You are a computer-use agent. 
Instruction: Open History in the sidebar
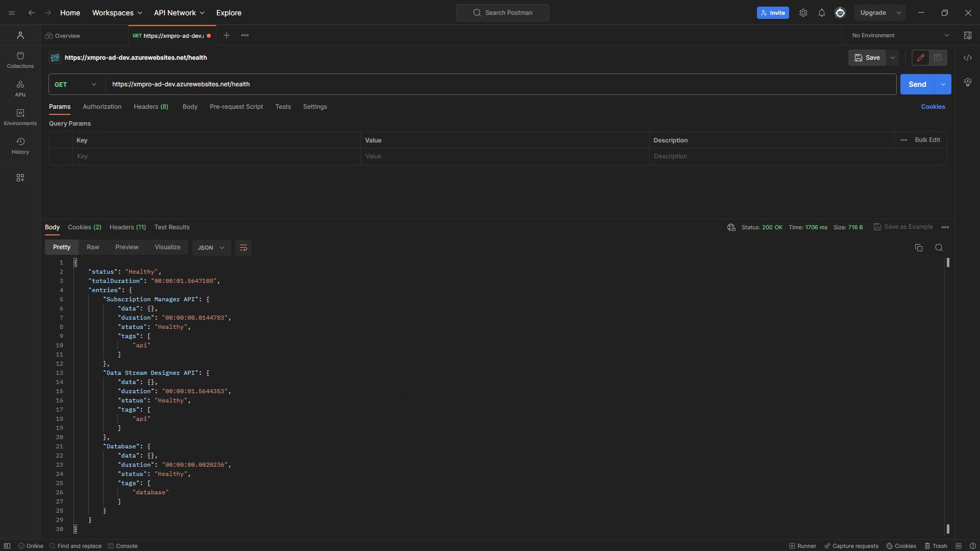(x=20, y=146)
